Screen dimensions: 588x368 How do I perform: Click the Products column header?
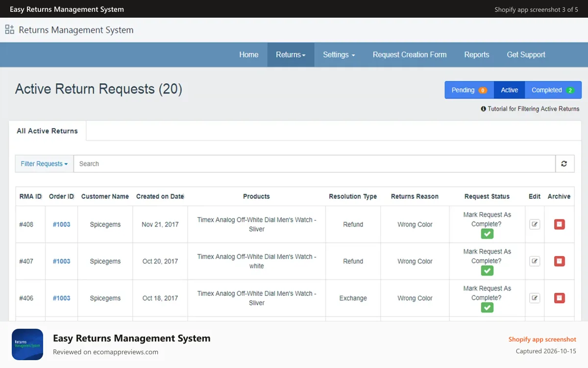(x=256, y=196)
